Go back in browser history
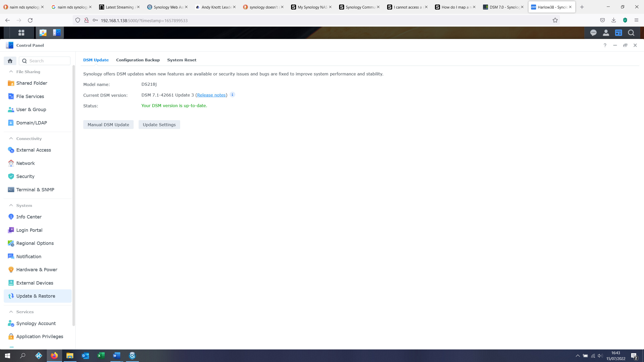 click(8, 20)
